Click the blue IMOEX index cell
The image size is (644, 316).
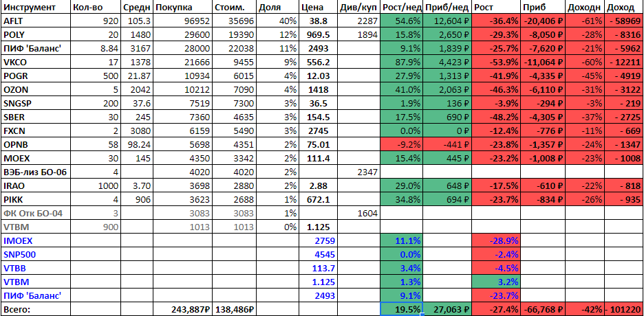(35, 240)
